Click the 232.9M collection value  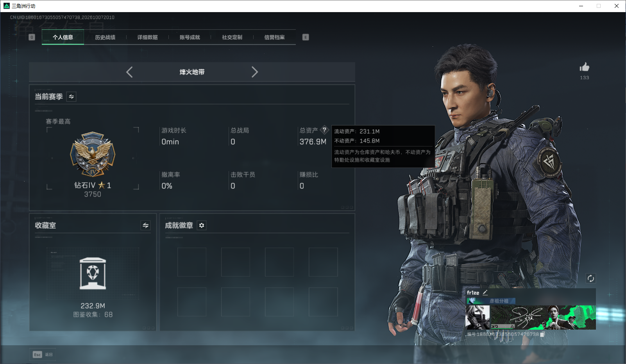[93, 306]
